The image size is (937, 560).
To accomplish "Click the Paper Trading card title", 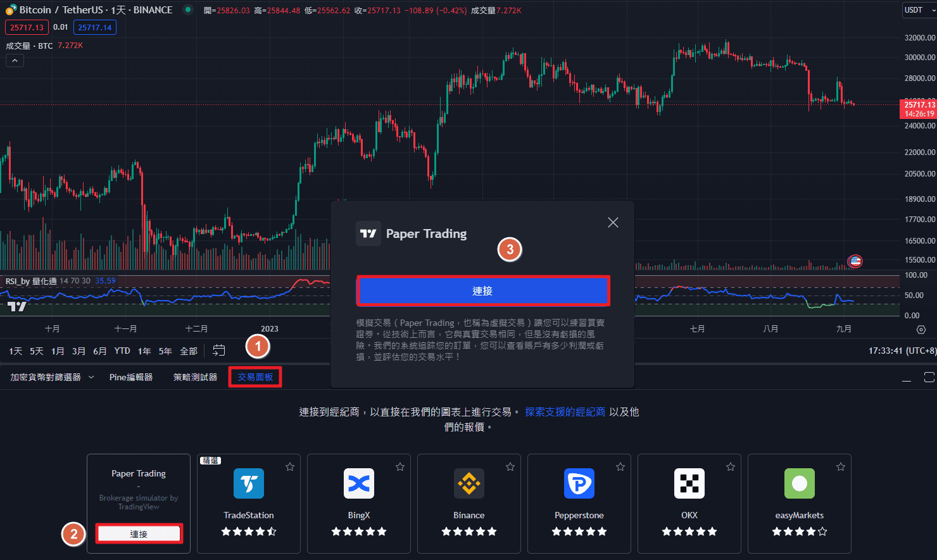I will click(139, 473).
